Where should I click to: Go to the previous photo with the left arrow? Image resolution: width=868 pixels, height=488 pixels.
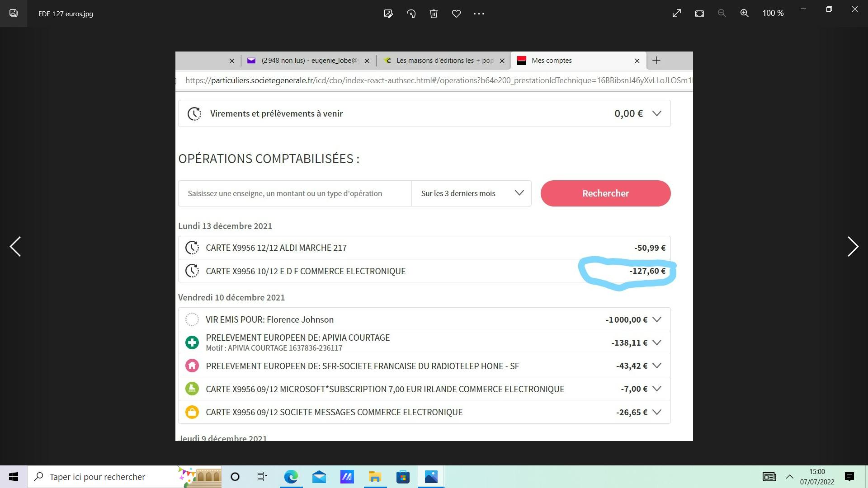point(15,247)
